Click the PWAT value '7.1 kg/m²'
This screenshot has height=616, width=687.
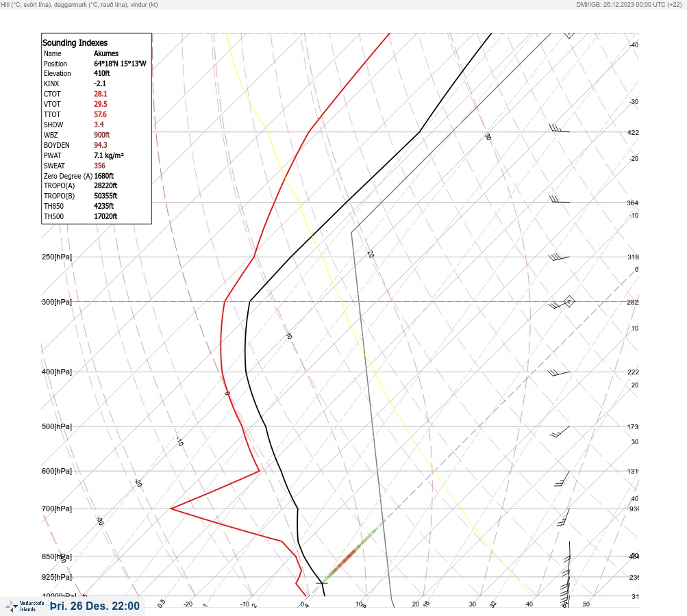[x=109, y=155]
